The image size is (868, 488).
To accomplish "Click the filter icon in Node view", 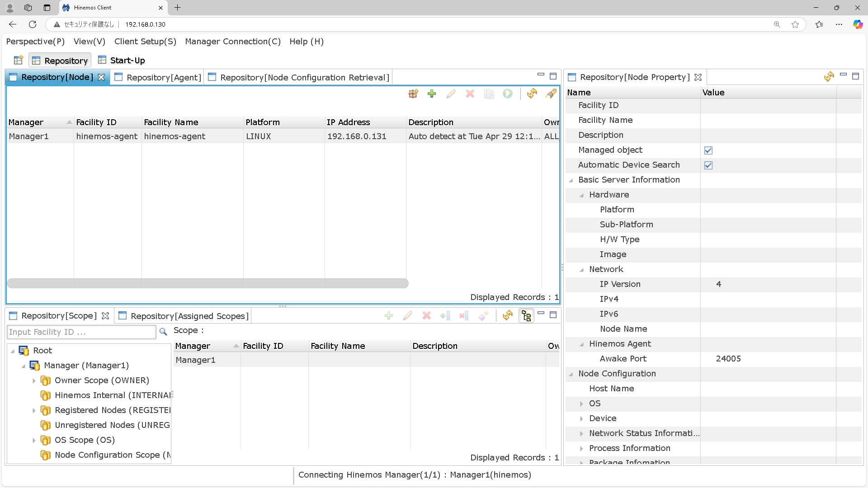I will [551, 94].
